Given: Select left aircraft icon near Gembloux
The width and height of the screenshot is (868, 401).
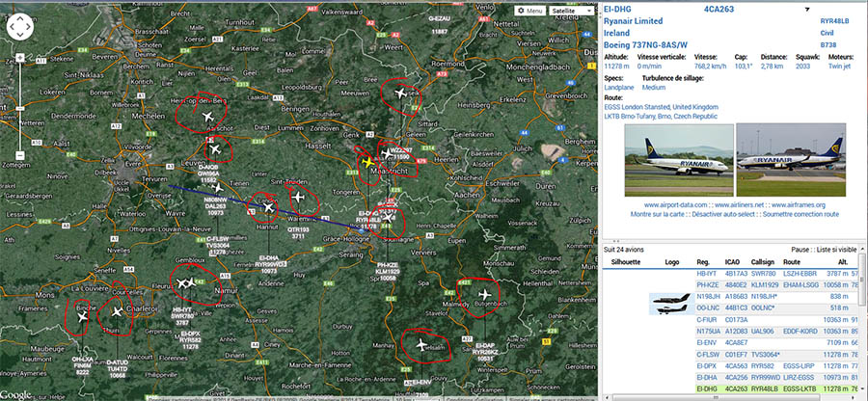Looking at the screenshot, I should (x=181, y=283).
